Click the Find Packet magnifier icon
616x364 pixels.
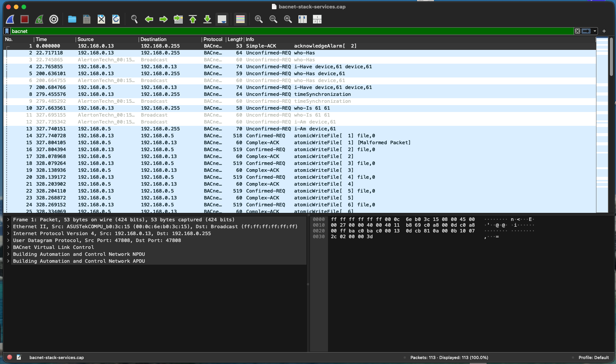click(134, 19)
